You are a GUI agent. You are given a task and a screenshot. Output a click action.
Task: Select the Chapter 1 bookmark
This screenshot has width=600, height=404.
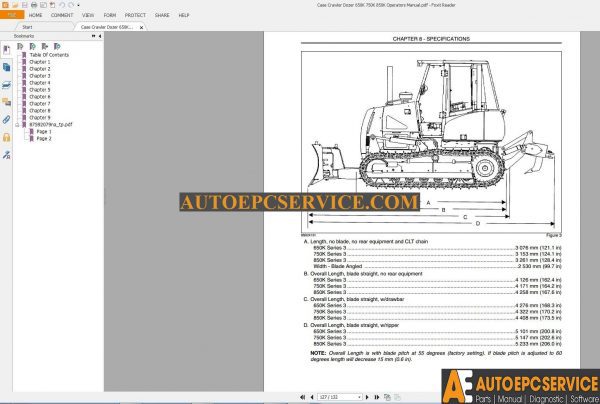click(40, 62)
